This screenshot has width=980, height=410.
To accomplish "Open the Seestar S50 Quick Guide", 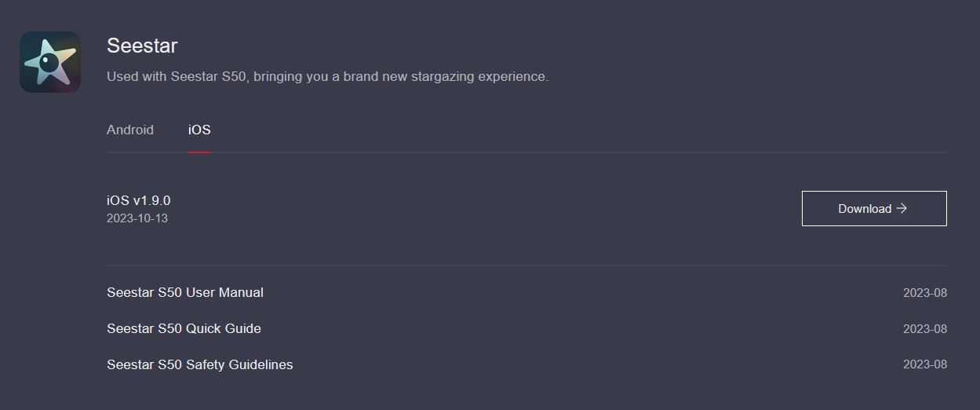I will click(x=184, y=328).
